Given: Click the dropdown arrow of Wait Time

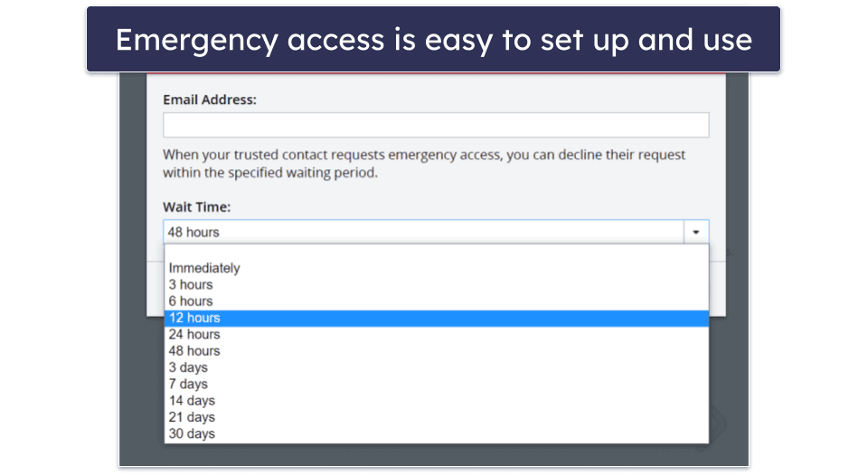Looking at the screenshot, I should 695,232.
